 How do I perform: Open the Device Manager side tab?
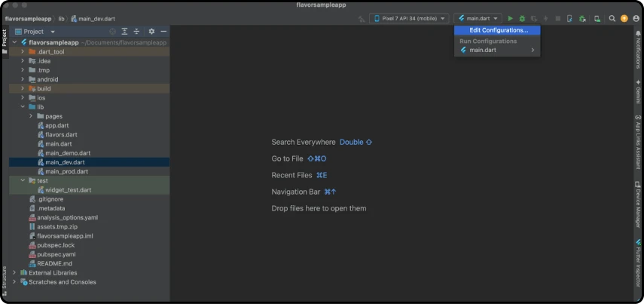(638, 207)
